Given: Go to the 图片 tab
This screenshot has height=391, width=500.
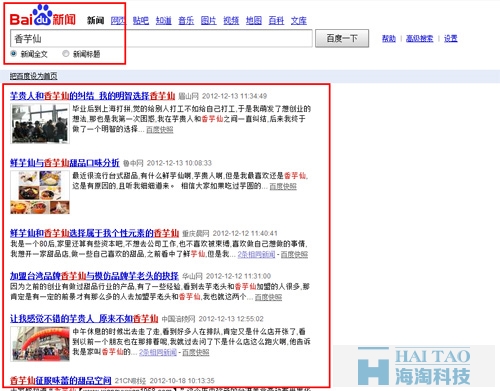Looking at the screenshot, I should [209, 21].
